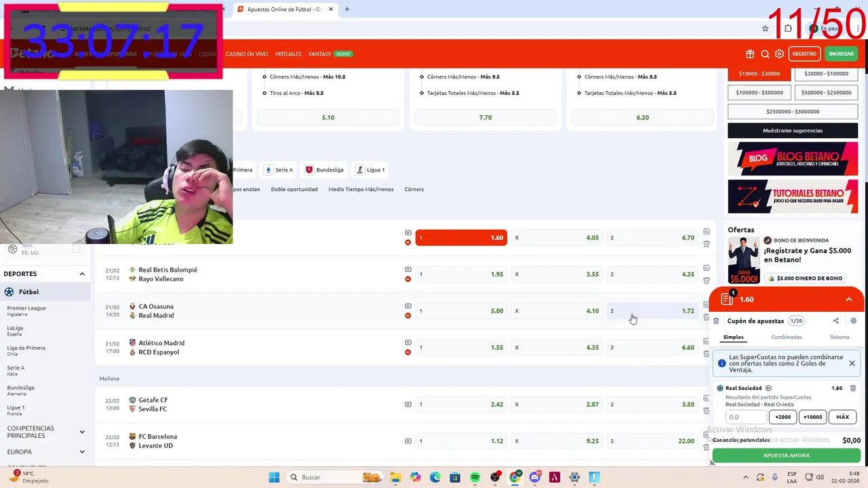Open bet coupon settings gear
This screenshot has height=488, width=868.
pyautogui.click(x=853, y=321)
